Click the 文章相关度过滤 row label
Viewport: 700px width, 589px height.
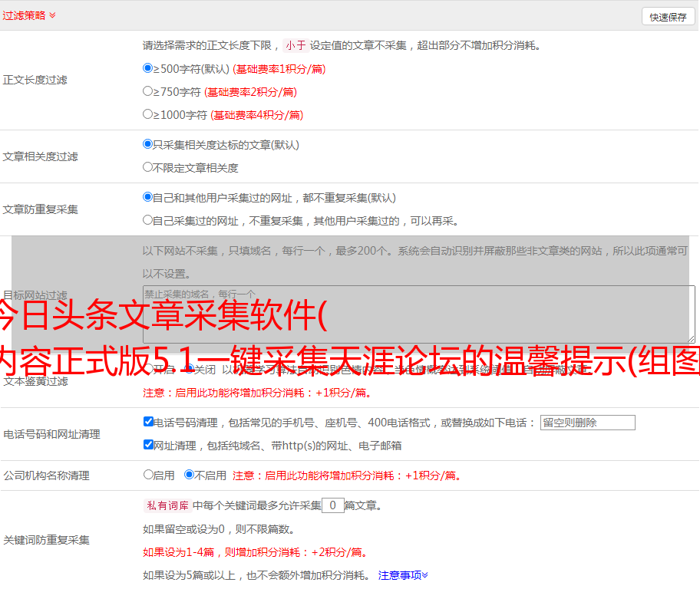pyautogui.click(x=40, y=156)
